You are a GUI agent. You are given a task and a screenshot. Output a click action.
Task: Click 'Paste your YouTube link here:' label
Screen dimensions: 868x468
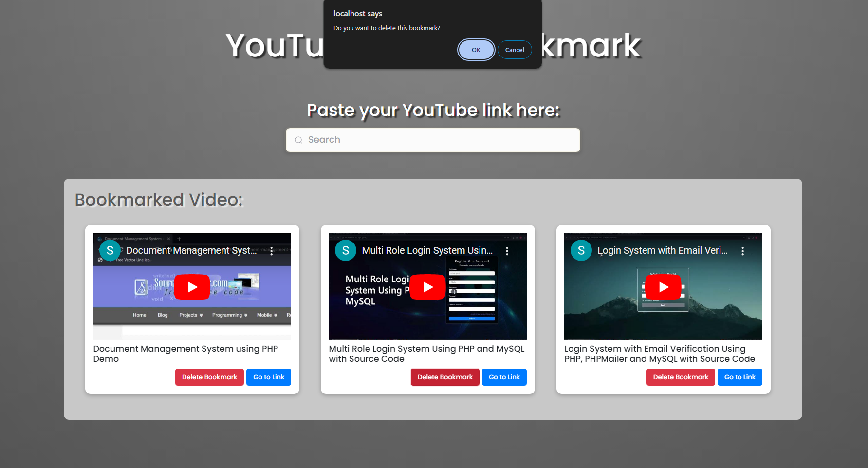[433, 110]
